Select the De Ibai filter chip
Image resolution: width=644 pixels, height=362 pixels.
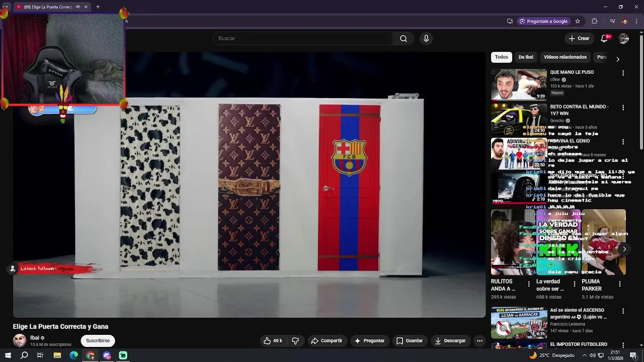[x=526, y=57]
